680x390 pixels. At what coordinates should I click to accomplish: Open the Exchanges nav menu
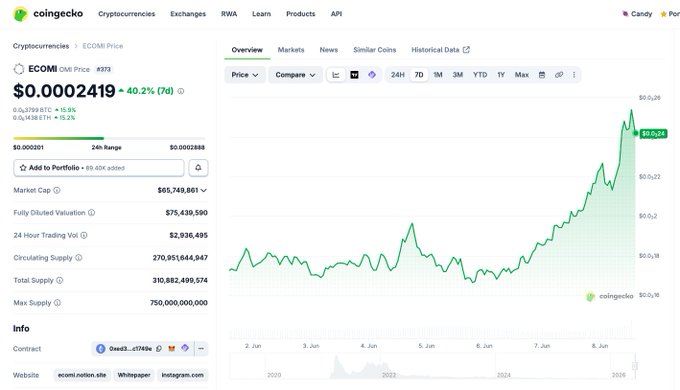coord(188,14)
